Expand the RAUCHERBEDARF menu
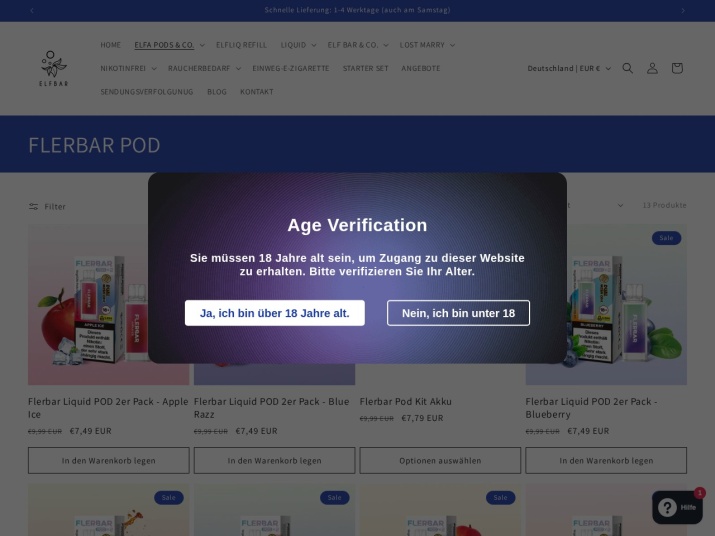 [x=204, y=68]
